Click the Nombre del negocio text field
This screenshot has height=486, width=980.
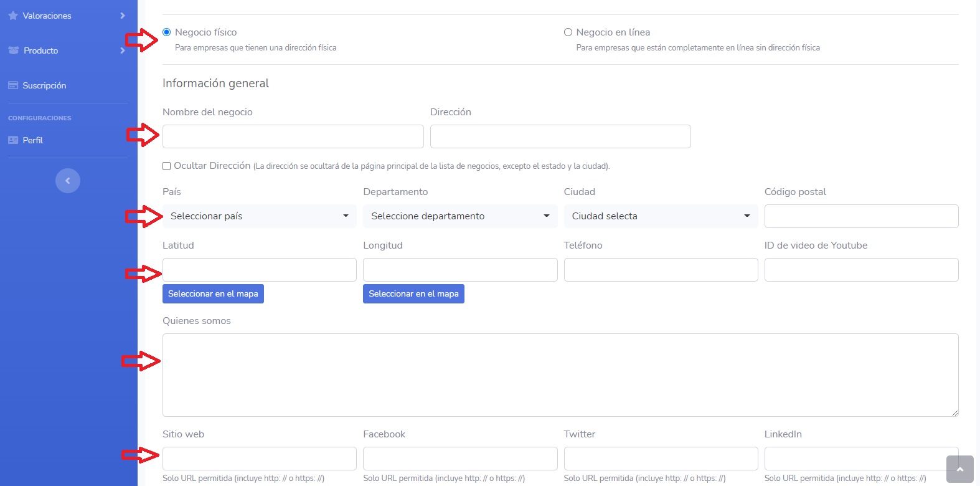pos(293,136)
